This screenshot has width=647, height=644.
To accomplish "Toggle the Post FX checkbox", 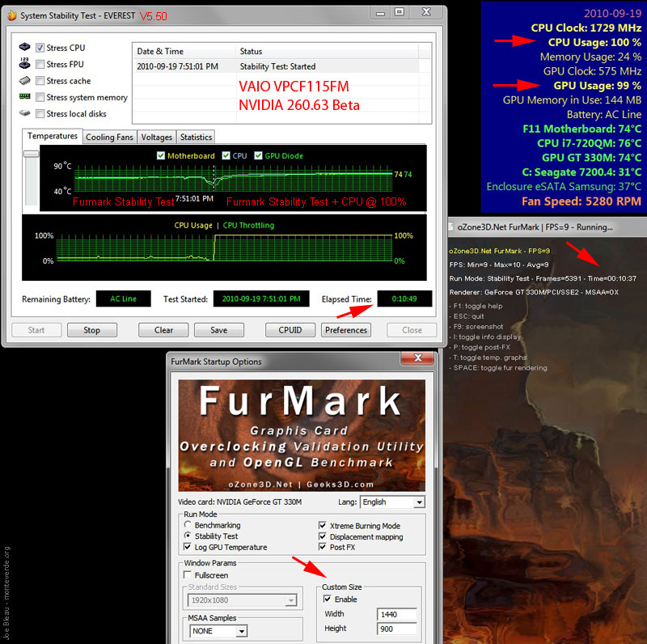I will click(323, 547).
